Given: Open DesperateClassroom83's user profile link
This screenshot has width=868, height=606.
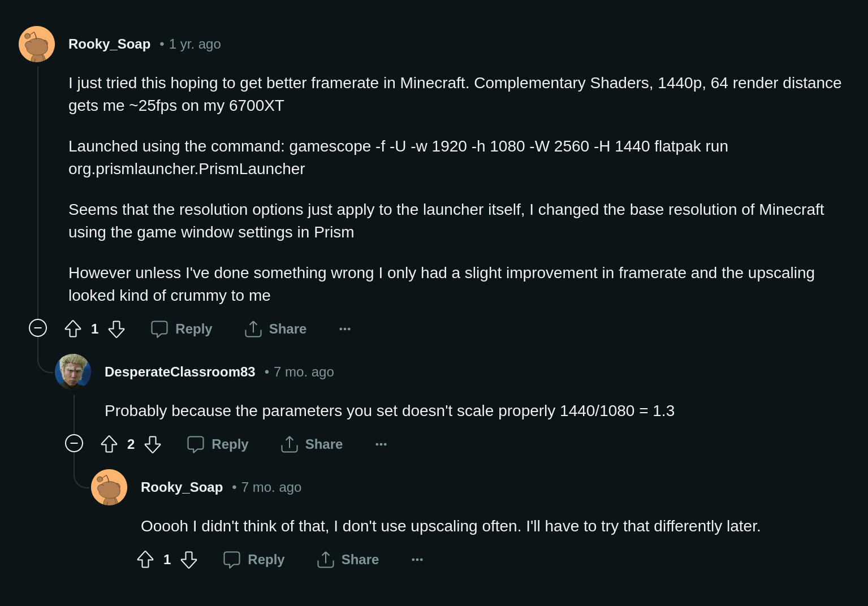Looking at the screenshot, I should [180, 372].
